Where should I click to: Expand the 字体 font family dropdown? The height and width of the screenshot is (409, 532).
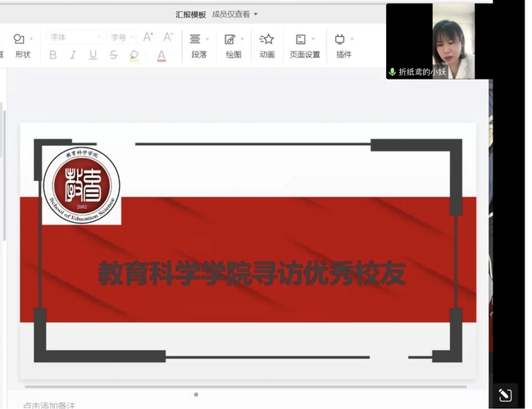(75, 37)
